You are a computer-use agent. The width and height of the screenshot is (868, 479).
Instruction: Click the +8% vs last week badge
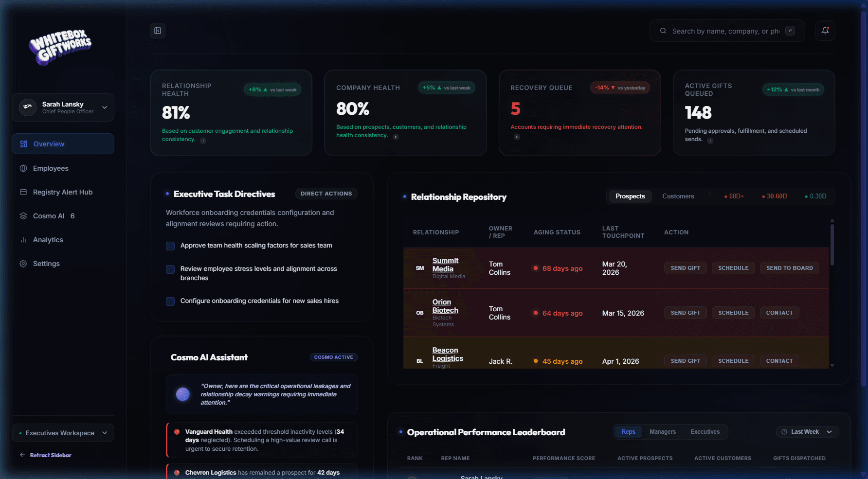(272, 89)
